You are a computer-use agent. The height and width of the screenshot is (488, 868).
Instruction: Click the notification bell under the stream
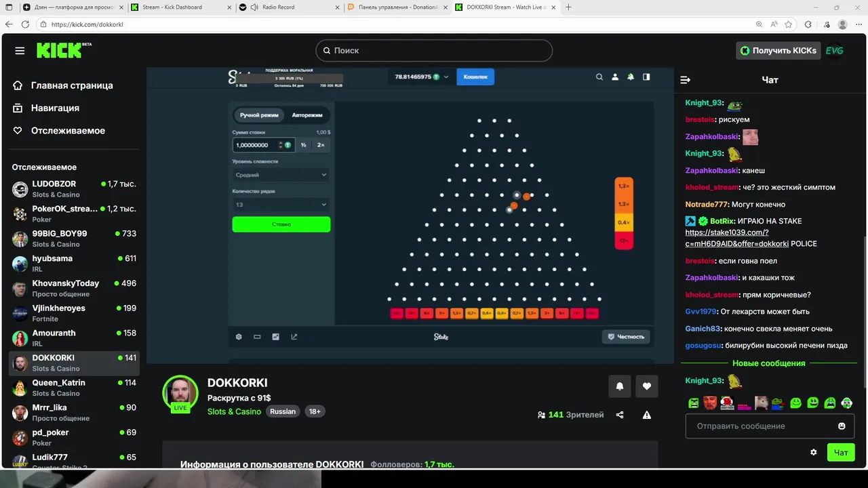click(x=619, y=386)
